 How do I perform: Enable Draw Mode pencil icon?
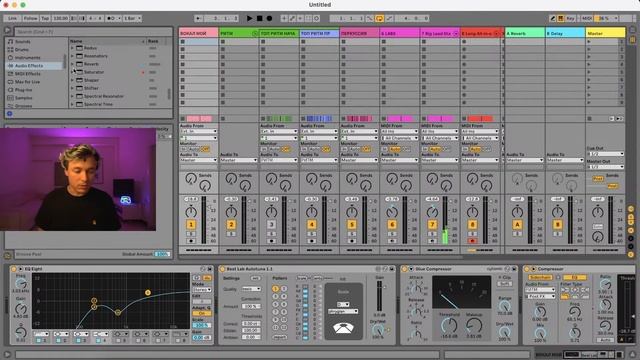click(x=552, y=18)
